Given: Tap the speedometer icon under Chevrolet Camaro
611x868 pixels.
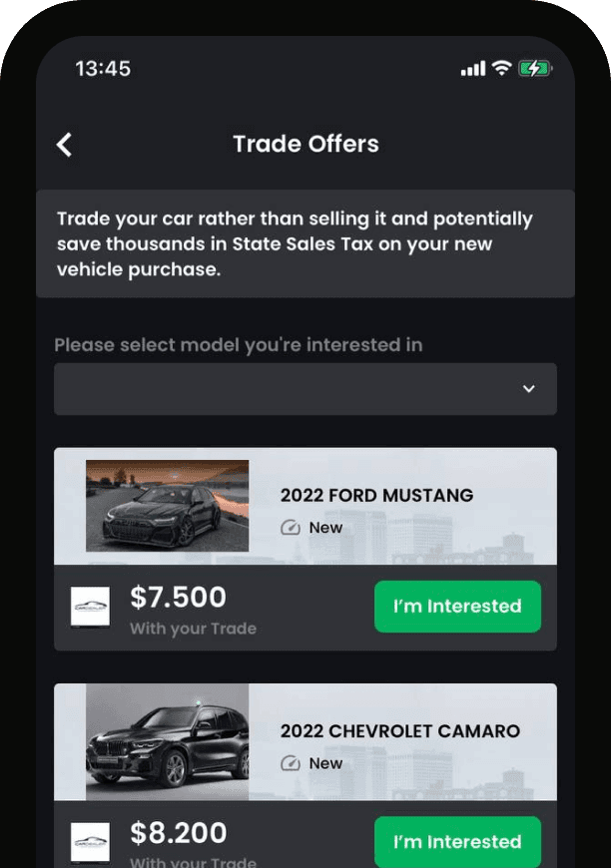Looking at the screenshot, I should click(x=291, y=763).
